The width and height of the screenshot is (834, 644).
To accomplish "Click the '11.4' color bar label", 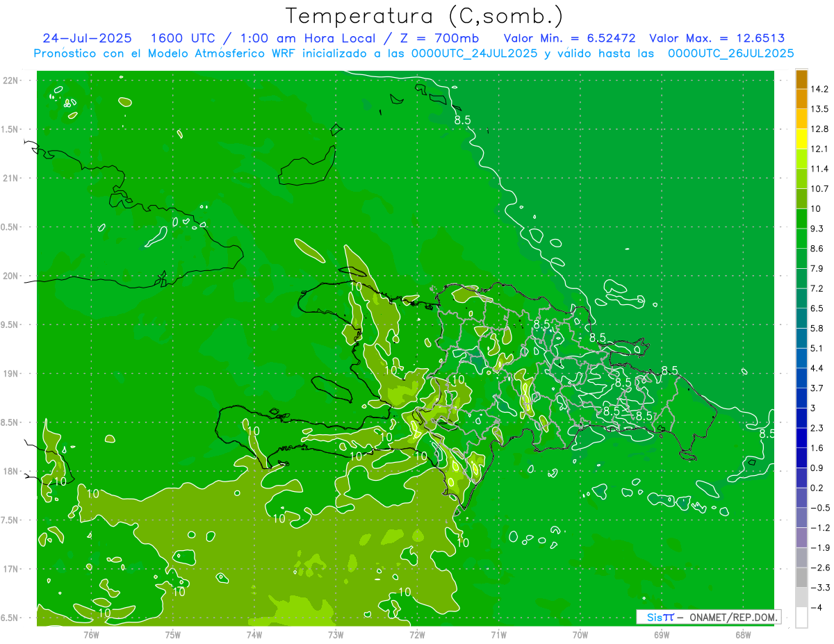I will coord(819,169).
